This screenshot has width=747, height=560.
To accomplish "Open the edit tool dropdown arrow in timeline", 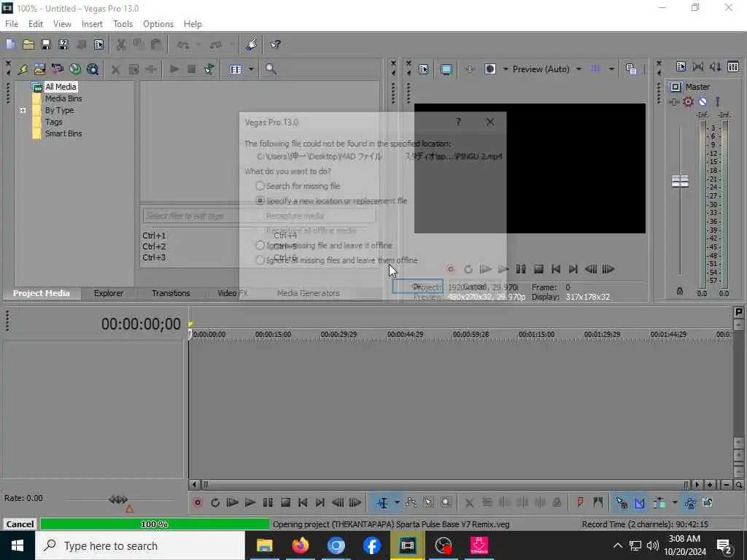I will (x=396, y=502).
